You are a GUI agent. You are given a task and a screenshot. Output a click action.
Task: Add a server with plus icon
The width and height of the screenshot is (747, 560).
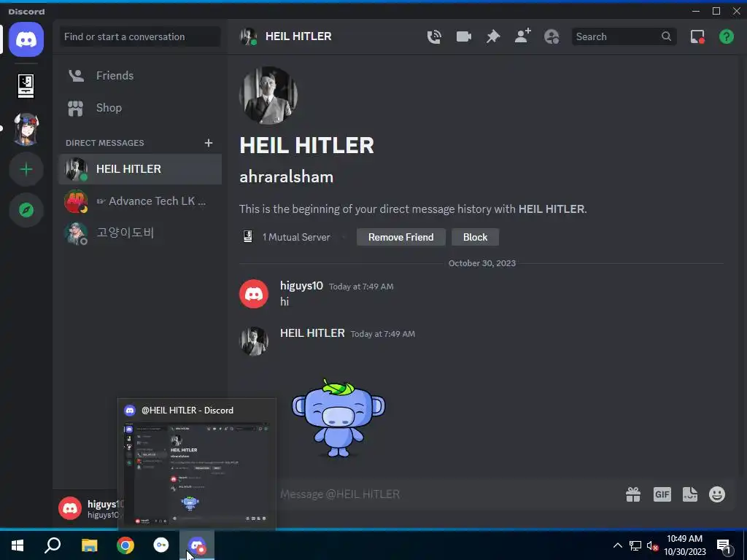click(x=26, y=169)
